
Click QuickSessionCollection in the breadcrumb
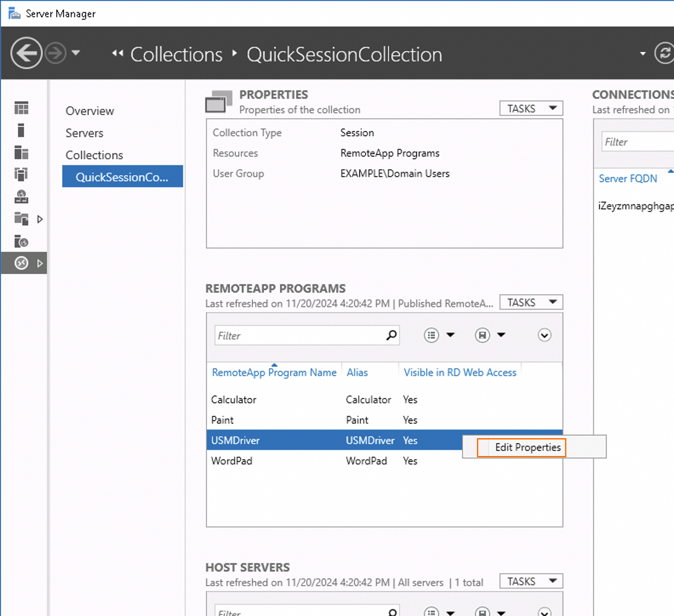[x=344, y=54]
